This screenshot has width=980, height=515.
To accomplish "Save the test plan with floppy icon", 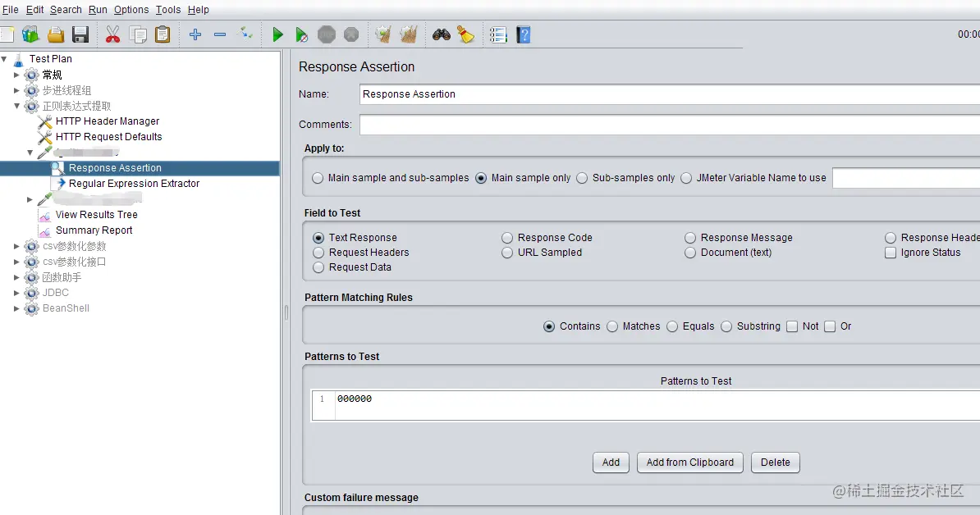I will point(80,35).
